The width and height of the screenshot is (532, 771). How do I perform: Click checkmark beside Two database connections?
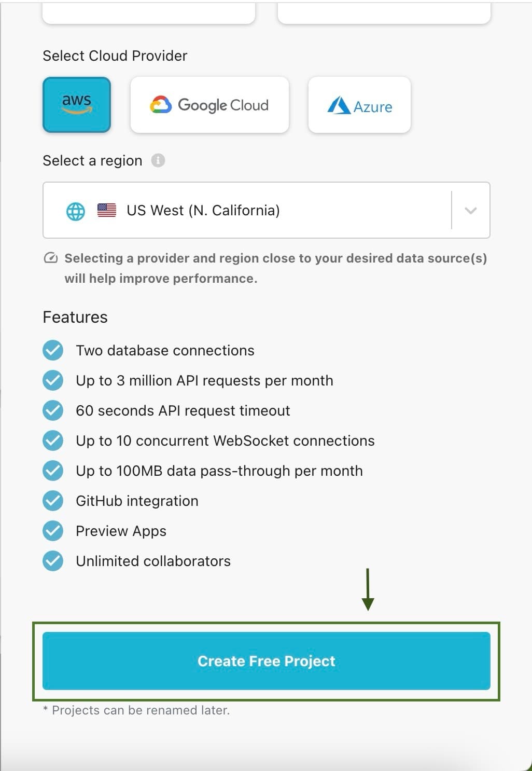pyautogui.click(x=53, y=351)
